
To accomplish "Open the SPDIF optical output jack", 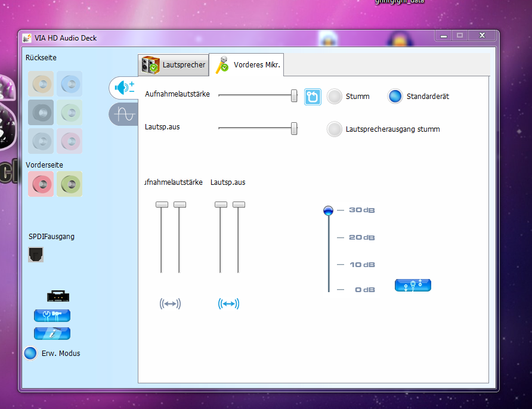I will click(36, 255).
